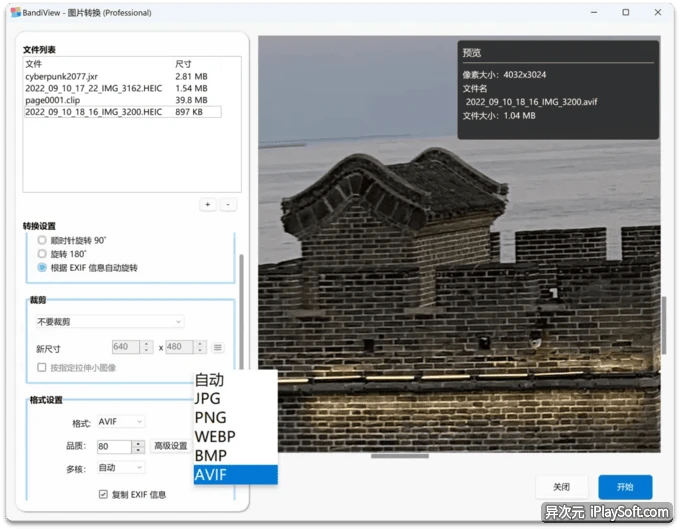Open the multi-core dropdown

point(121,468)
